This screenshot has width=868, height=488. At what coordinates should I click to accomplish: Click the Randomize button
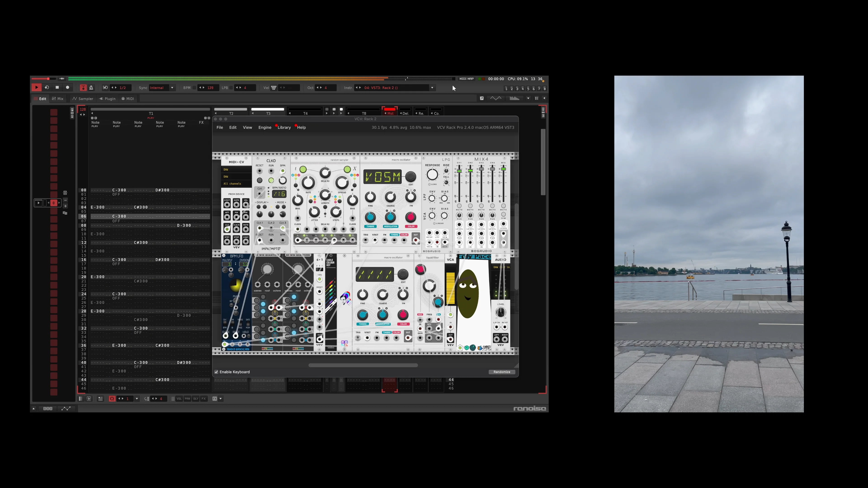pos(501,372)
